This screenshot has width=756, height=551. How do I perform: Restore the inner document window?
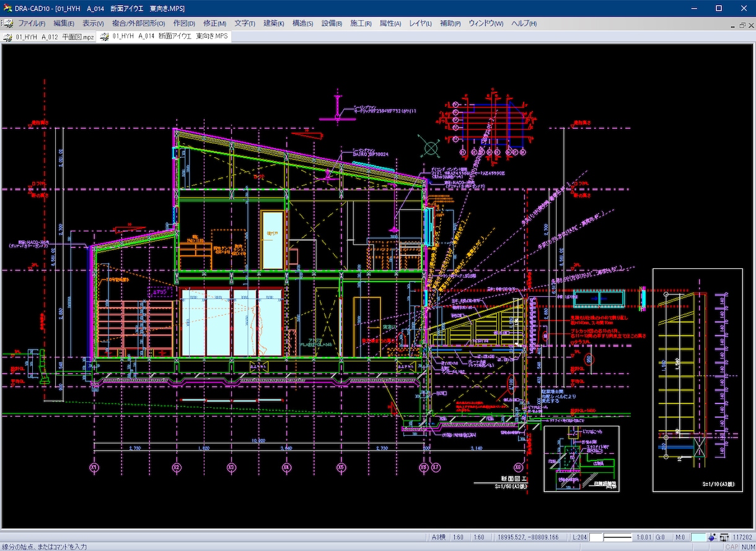pyautogui.click(x=741, y=25)
